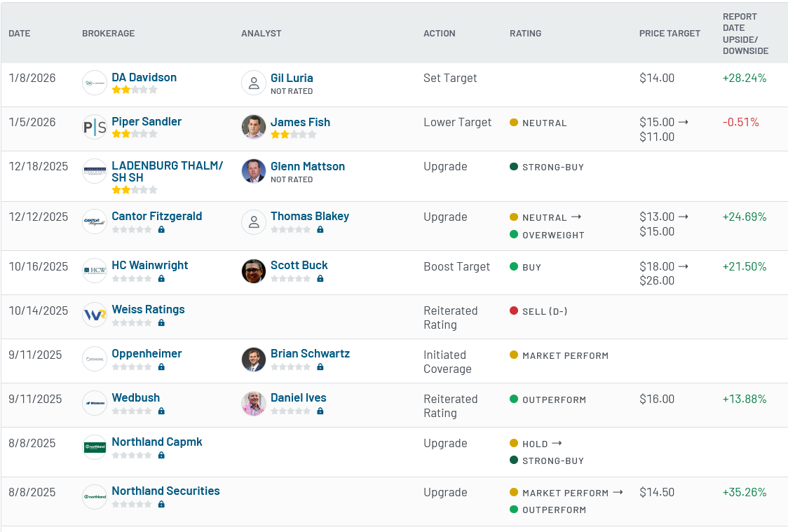Click the Piper Sandler logo icon
788x532 pixels.
pyautogui.click(x=95, y=127)
